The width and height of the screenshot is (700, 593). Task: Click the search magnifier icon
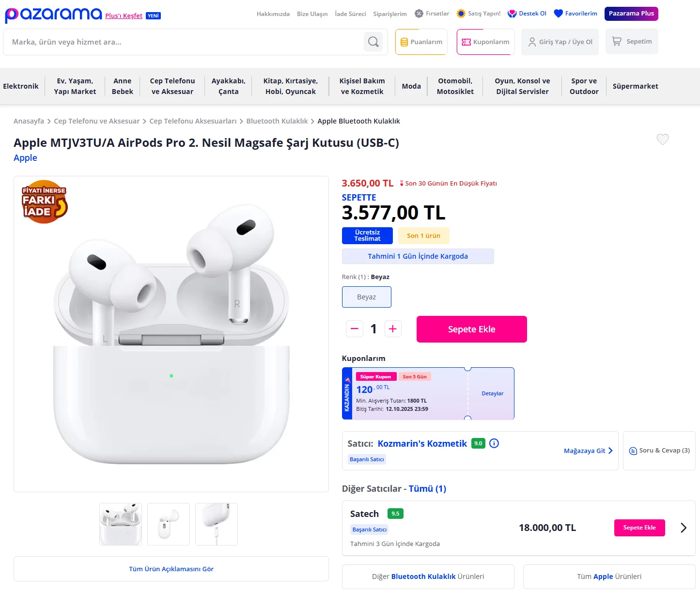tap(373, 42)
